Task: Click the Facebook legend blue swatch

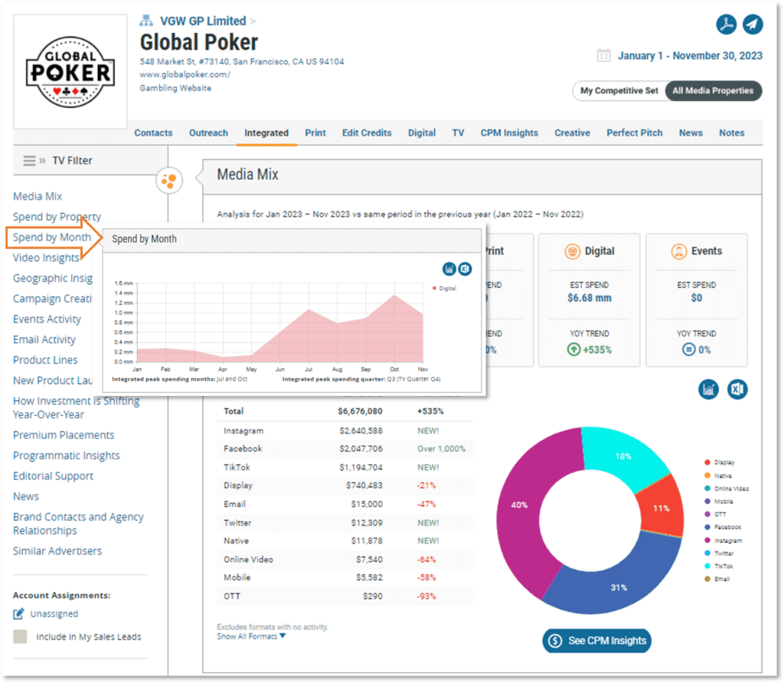Action: (x=707, y=527)
